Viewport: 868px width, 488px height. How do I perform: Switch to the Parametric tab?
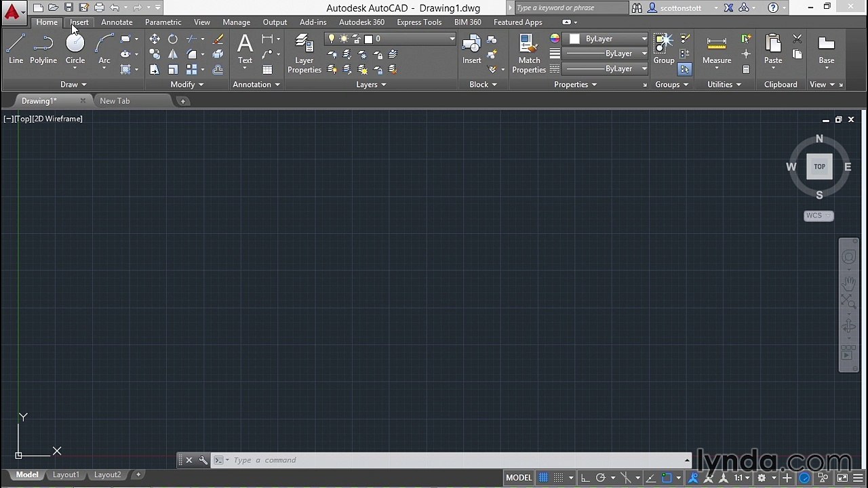point(163,22)
